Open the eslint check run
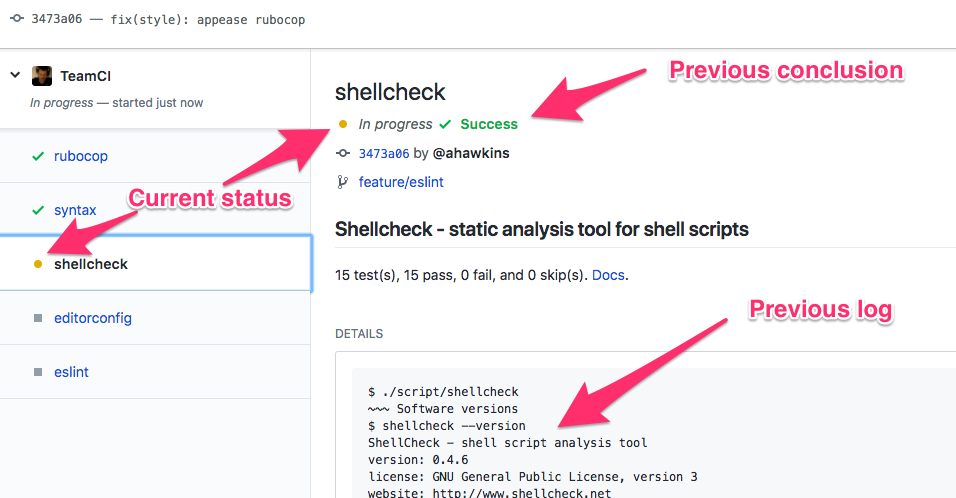This screenshot has height=498, width=956. pyautogui.click(x=72, y=372)
